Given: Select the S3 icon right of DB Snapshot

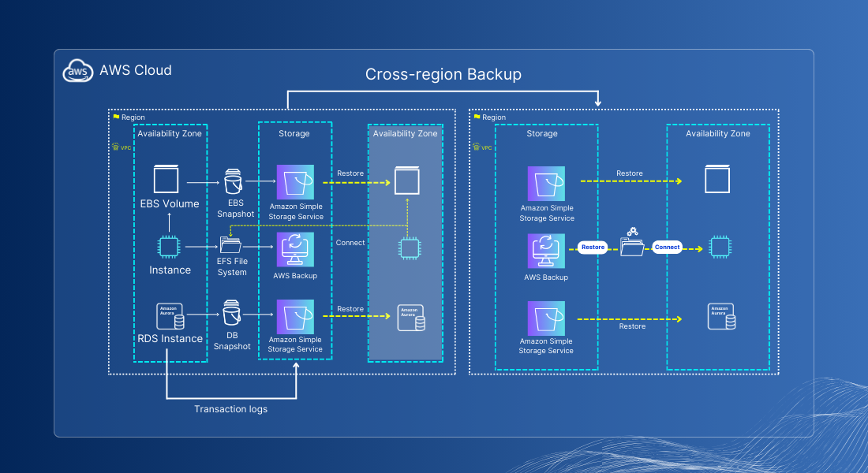Looking at the screenshot, I should (x=295, y=317).
